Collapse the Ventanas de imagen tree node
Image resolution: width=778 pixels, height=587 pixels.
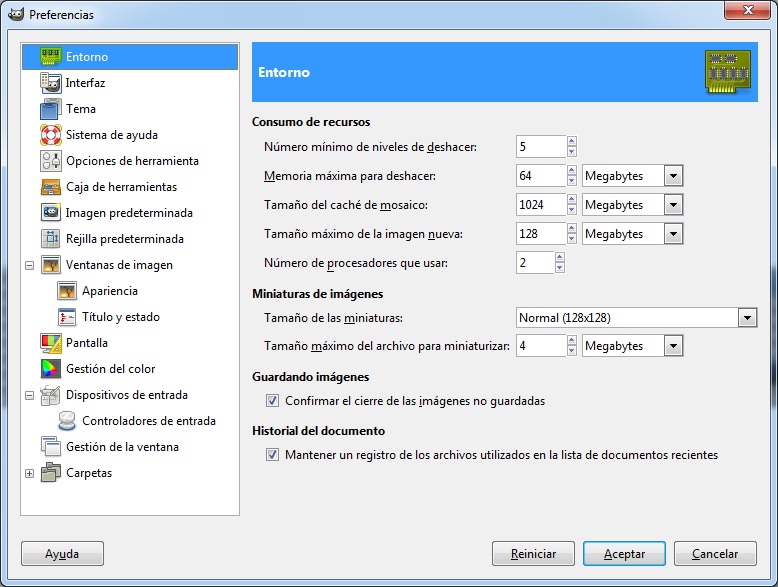[x=29, y=265]
